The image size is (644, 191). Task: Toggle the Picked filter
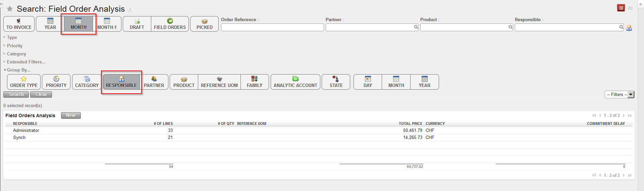pyautogui.click(x=204, y=24)
